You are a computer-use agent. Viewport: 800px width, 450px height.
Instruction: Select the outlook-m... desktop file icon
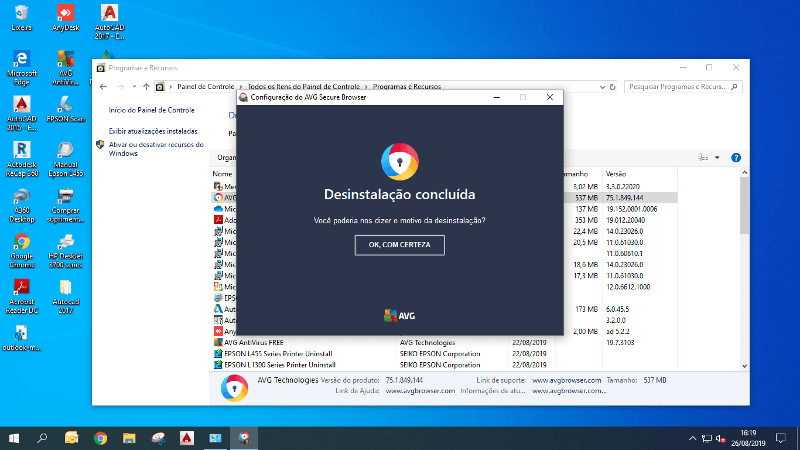pyautogui.click(x=21, y=339)
